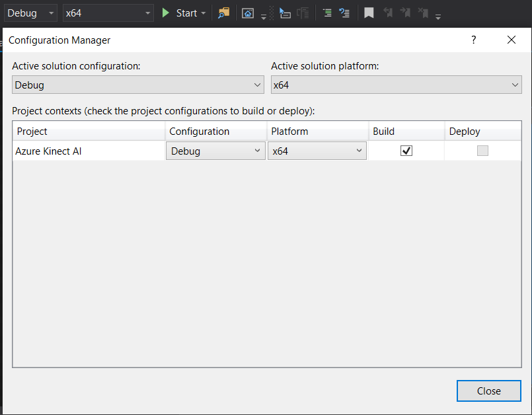Open the toolbar Debug configuration dropdown
This screenshot has width=532, height=415.
click(x=30, y=13)
